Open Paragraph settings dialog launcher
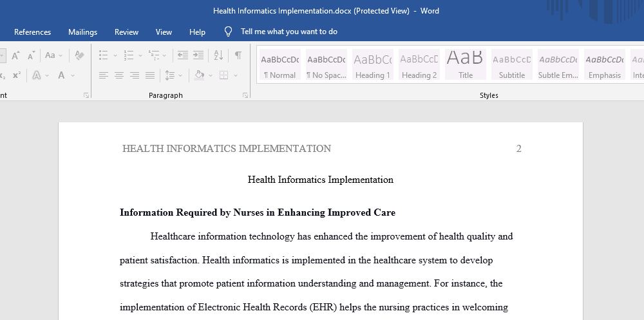The height and width of the screenshot is (320, 644). click(245, 95)
